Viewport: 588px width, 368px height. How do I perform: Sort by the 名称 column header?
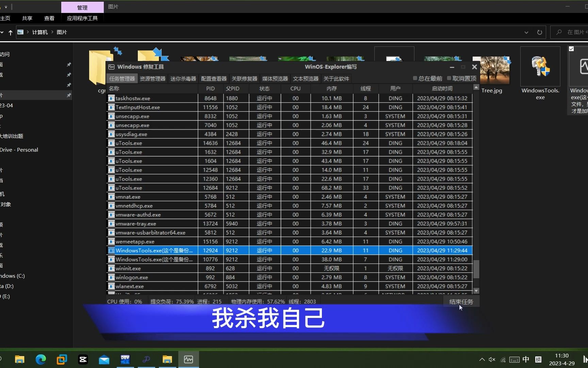[x=152, y=89]
